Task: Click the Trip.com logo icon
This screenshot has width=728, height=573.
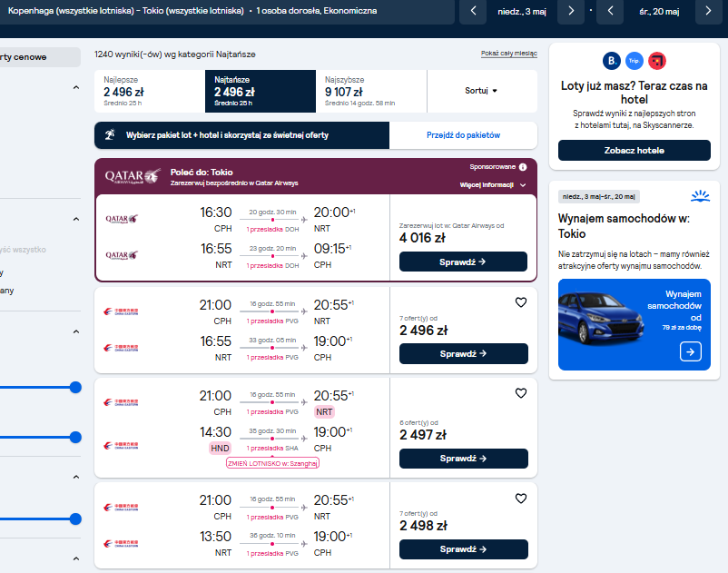Action: 635,61
